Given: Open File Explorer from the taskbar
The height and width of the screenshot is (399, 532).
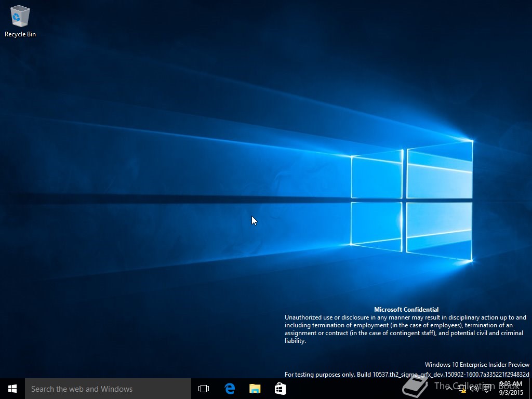Looking at the screenshot, I should 255,389.
